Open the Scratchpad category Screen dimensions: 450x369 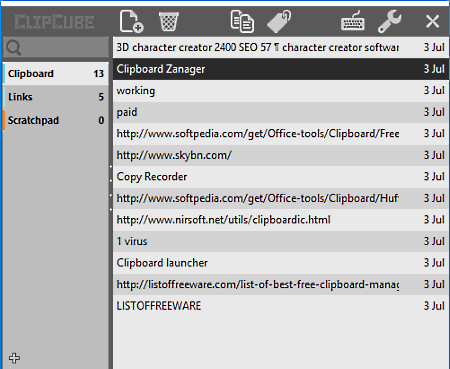(x=56, y=120)
